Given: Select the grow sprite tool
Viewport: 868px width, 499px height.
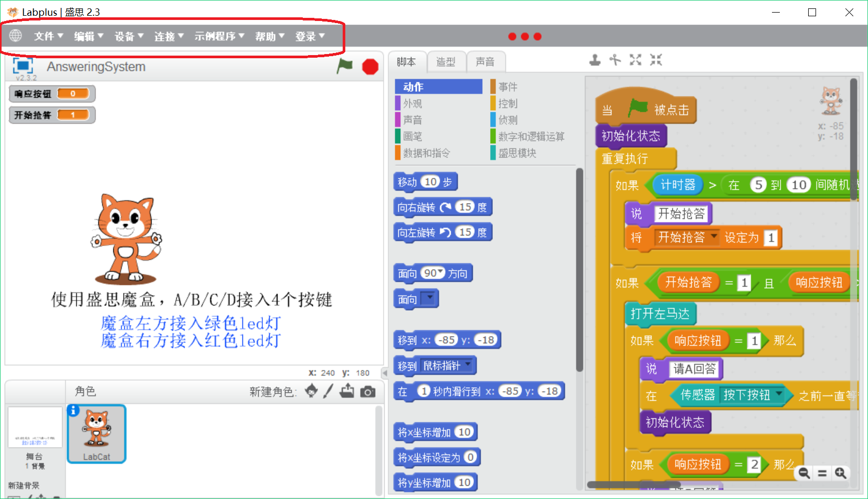Looking at the screenshot, I should coord(636,60).
